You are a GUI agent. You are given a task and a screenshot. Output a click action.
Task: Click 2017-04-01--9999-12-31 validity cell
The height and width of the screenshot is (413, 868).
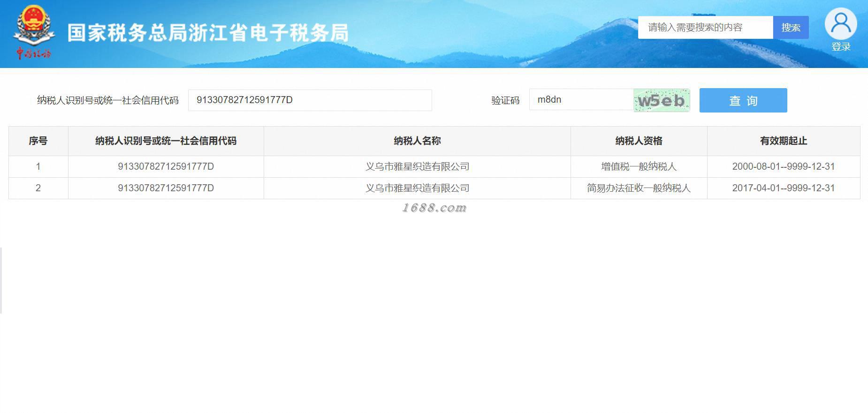click(x=784, y=188)
